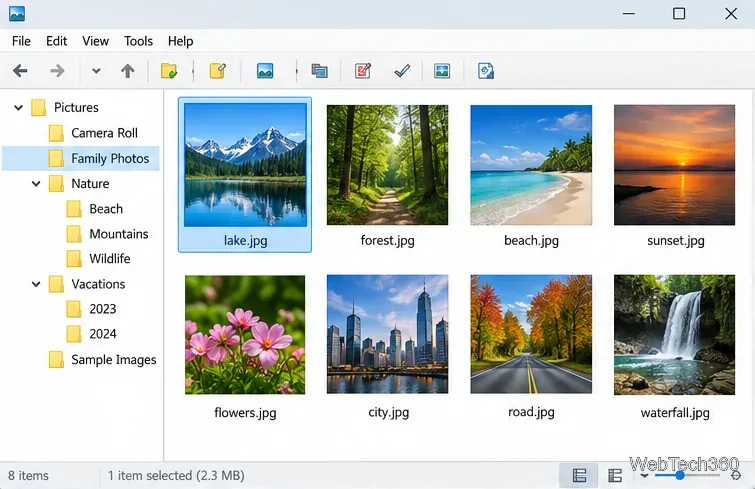Click the framed photo toolbar icon

coord(442,71)
